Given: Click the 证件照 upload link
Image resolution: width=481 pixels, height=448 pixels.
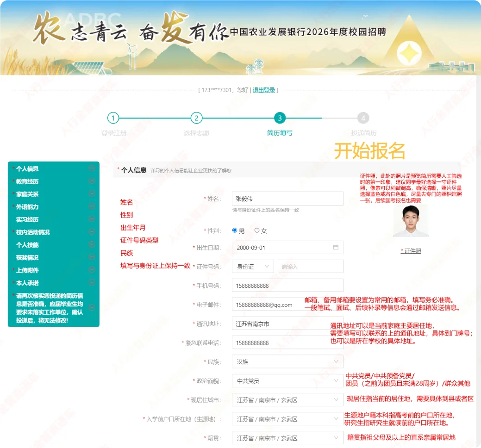Looking at the screenshot, I should coord(411,251).
